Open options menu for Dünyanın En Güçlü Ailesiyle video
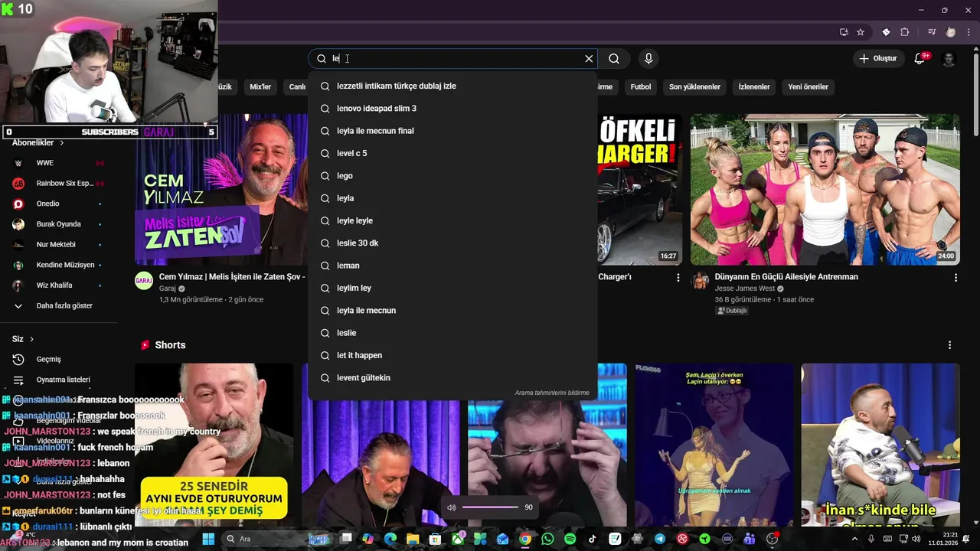Screen dimensions: 980x551 (955, 278)
